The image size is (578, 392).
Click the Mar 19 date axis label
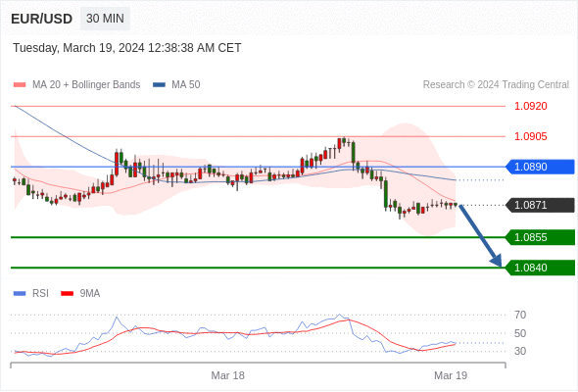(x=451, y=375)
